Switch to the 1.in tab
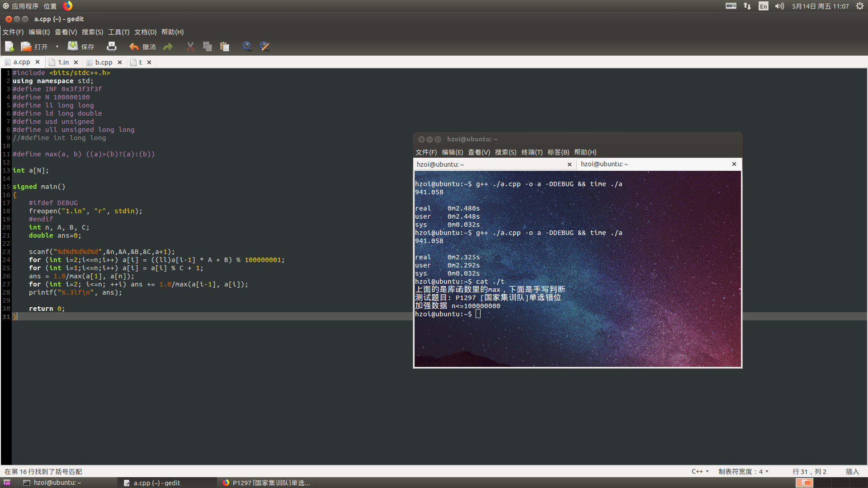This screenshot has width=868, height=488. click(63, 62)
